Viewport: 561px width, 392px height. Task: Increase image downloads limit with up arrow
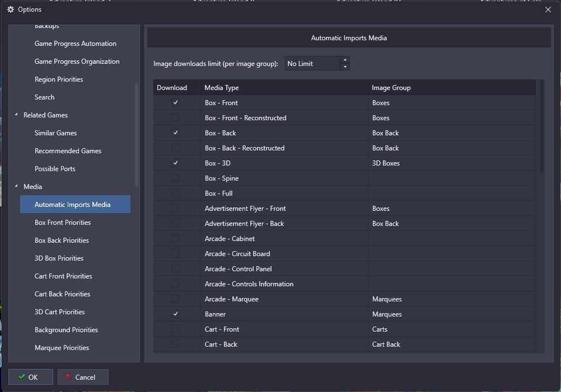[x=345, y=60]
